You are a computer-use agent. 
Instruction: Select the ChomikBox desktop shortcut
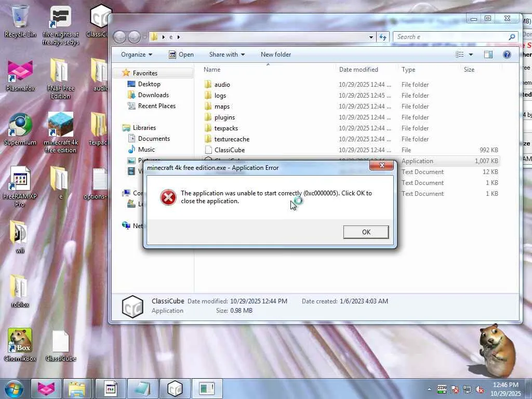[x=20, y=345]
